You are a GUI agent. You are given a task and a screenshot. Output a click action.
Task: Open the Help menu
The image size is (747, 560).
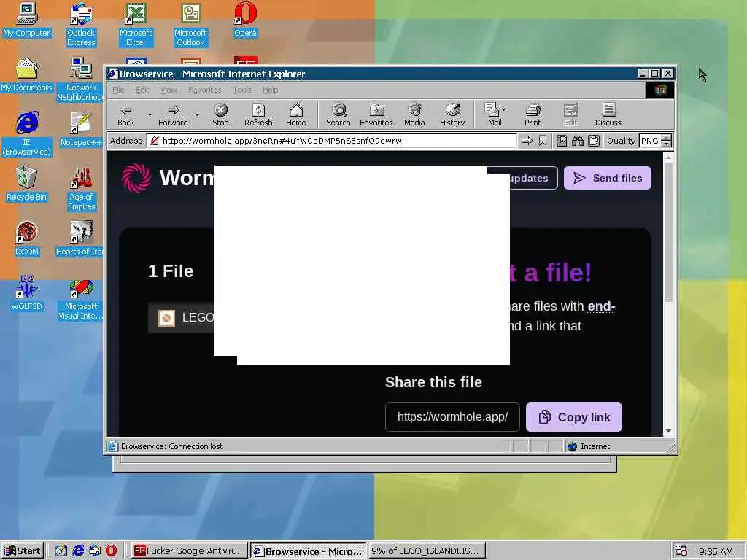click(270, 90)
